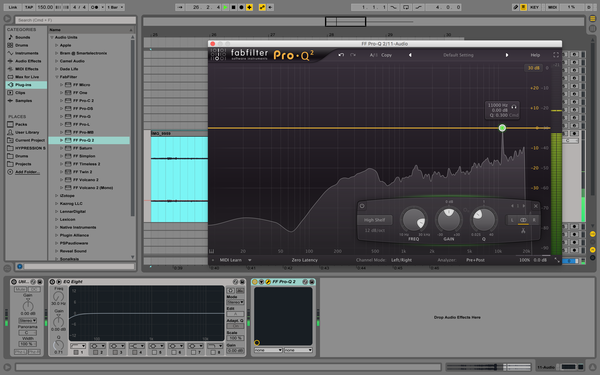This screenshot has height=375, width=600.
Task: Toggle the MIDI Arrangement Overdub plus button
Action: (x=249, y=7)
